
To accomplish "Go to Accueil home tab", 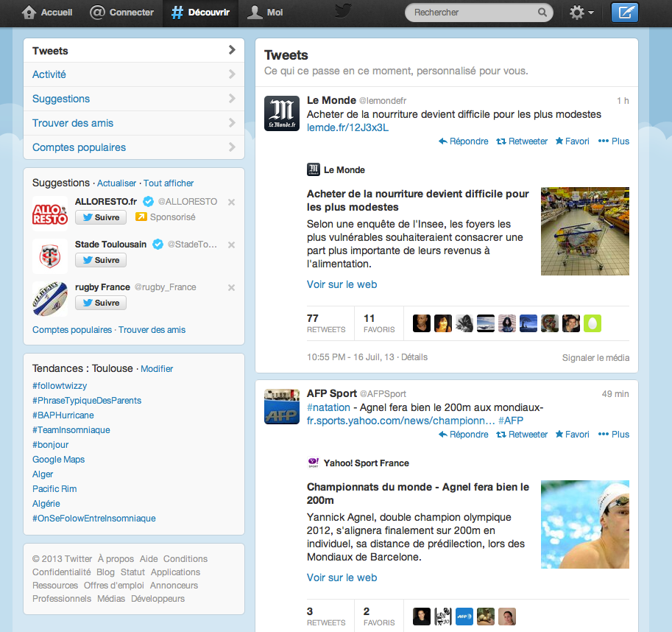I will click(x=46, y=13).
